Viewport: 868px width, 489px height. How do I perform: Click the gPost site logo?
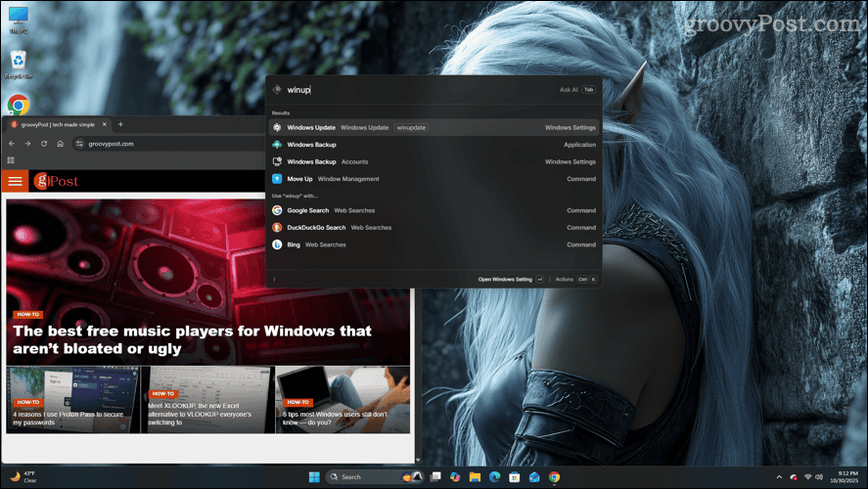pos(56,181)
